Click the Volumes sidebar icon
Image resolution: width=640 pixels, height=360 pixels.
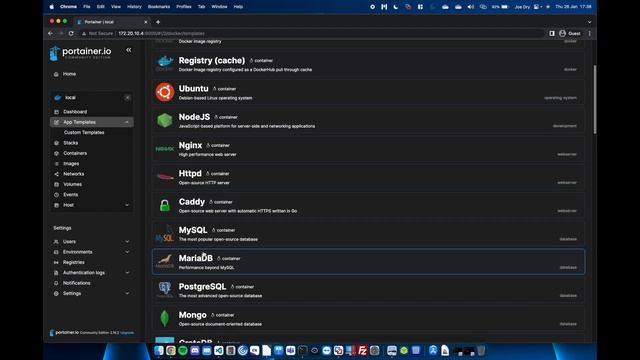point(56,184)
